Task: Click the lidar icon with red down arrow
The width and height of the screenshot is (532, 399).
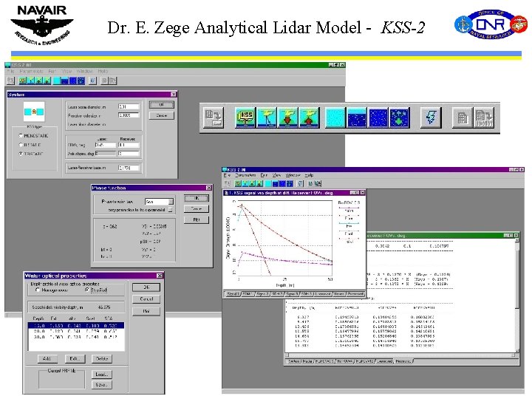Action: (287, 117)
